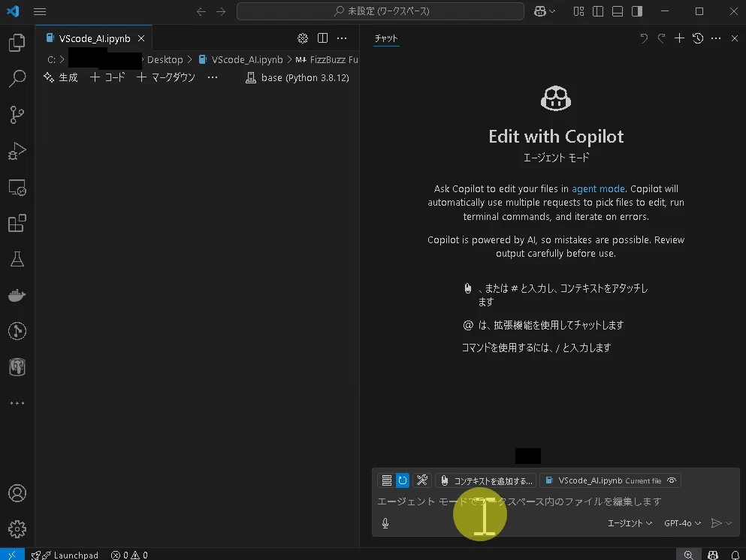Expand the Agent mode dropdown
The height and width of the screenshot is (560, 746).
tap(630, 523)
